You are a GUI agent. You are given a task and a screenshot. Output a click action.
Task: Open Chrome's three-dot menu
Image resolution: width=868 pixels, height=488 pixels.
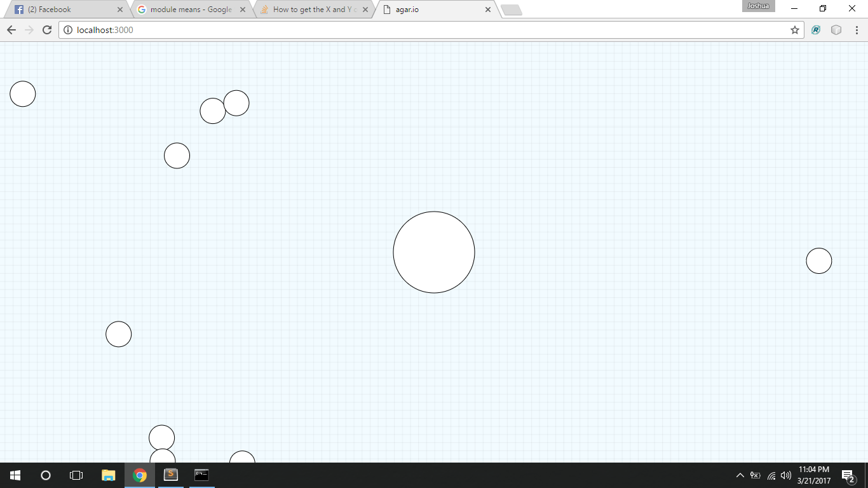(855, 30)
